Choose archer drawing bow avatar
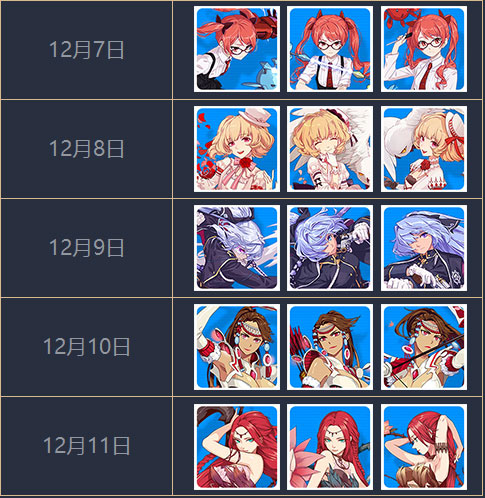485x498 pixels. 424,347
